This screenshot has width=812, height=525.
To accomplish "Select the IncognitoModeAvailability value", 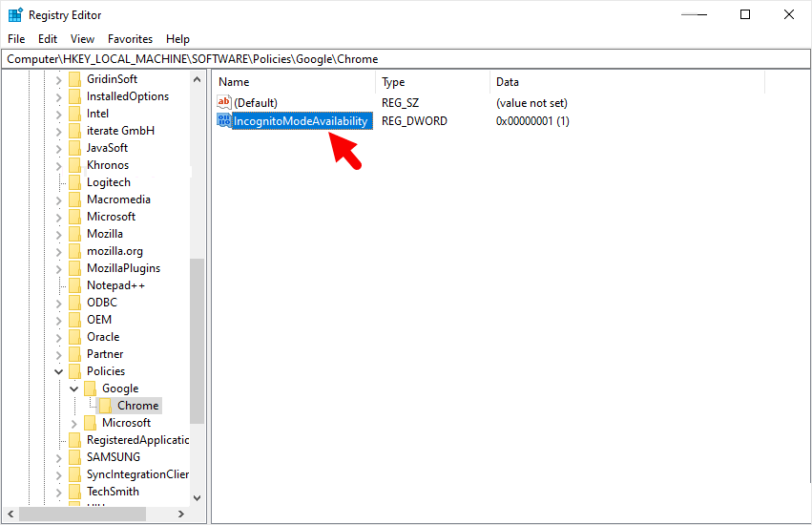I will (301, 121).
